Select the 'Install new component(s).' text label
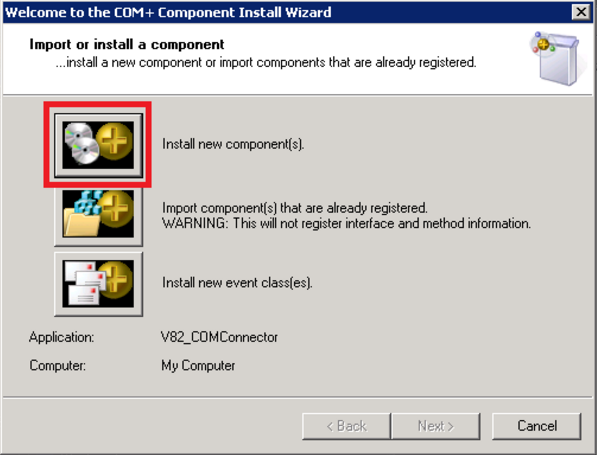Viewport: 597px width, 455px height. pos(233,144)
